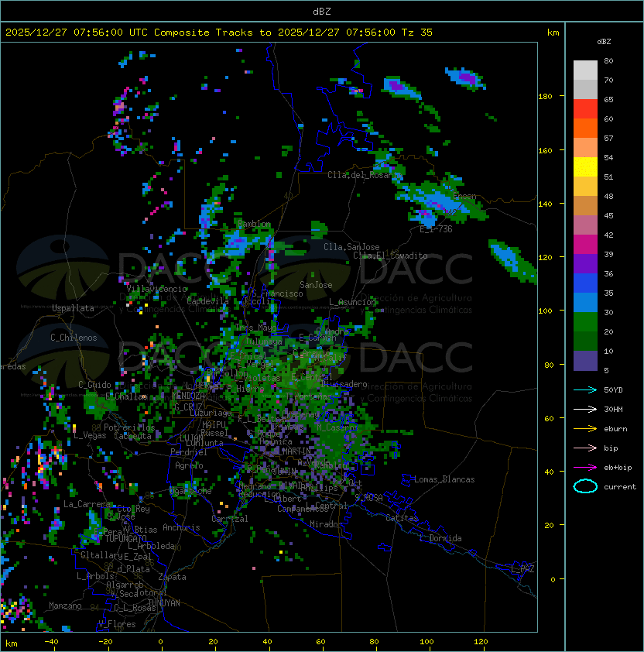
Task: Click the '36' value on color scale
Action: [608, 273]
